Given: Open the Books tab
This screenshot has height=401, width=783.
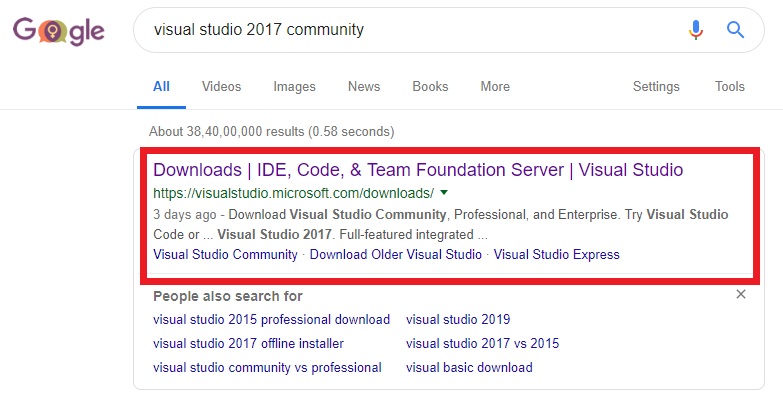Looking at the screenshot, I should [430, 86].
